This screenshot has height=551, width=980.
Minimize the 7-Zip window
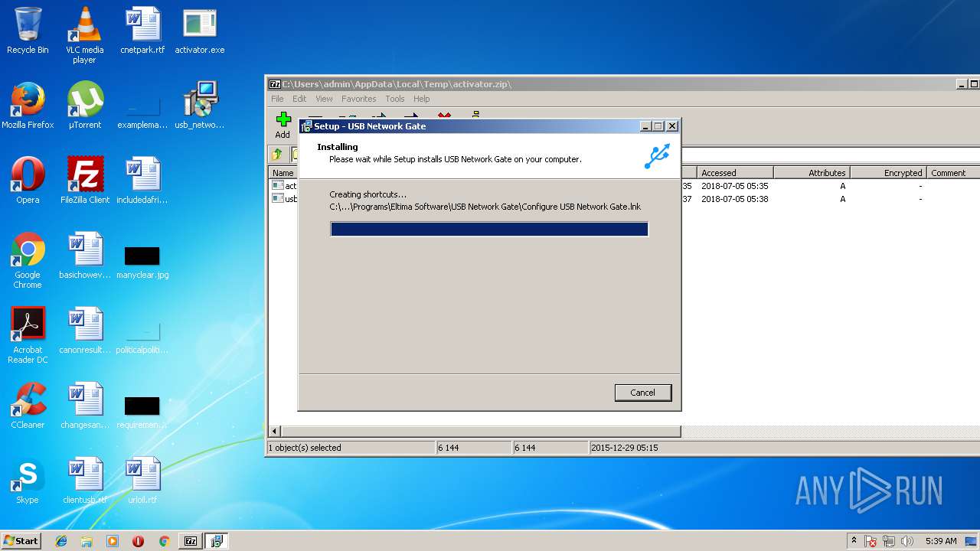pos(962,84)
